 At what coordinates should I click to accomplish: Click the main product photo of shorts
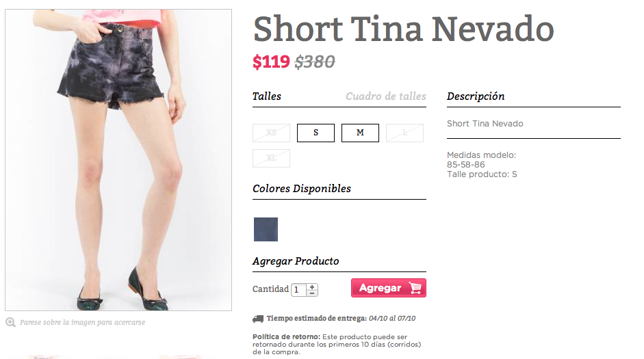pos(118,160)
